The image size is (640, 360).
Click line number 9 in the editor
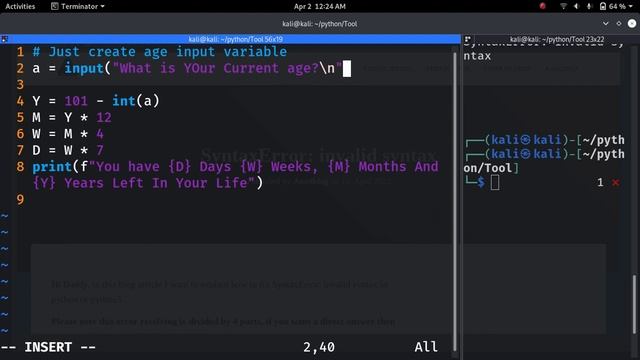point(20,200)
